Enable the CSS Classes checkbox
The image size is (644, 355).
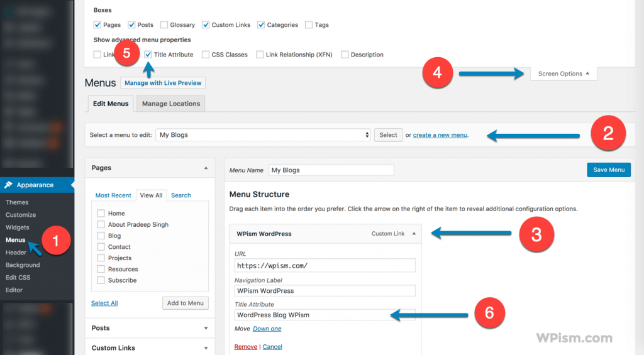206,54
